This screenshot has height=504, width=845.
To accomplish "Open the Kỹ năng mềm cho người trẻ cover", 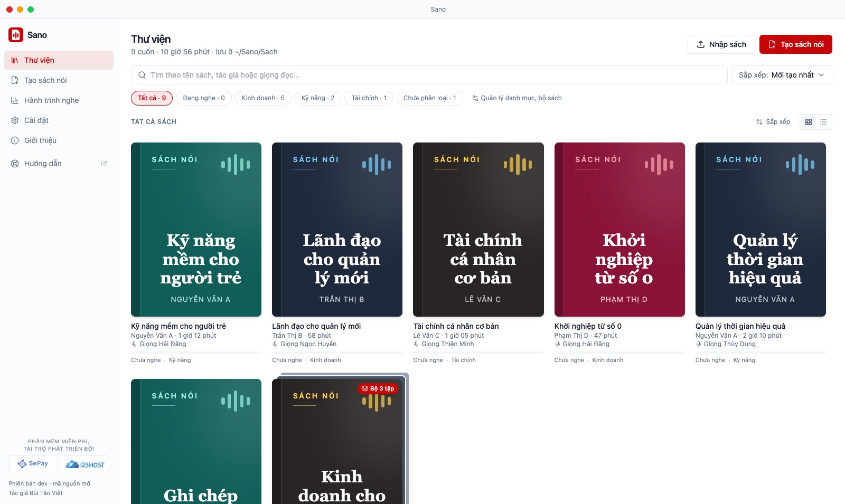I will tap(196, 230).
